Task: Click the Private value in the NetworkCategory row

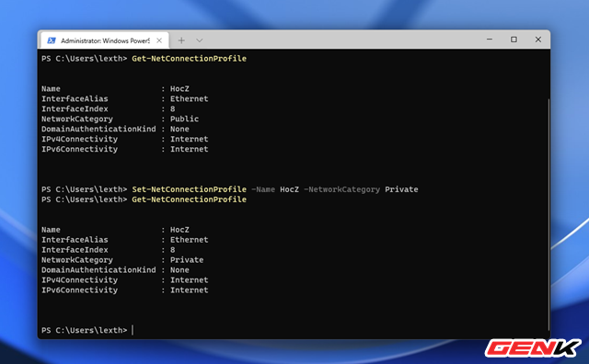Action: (187, 260)
